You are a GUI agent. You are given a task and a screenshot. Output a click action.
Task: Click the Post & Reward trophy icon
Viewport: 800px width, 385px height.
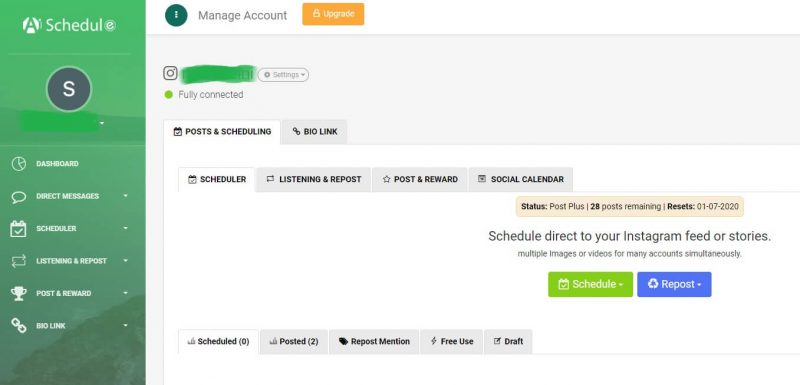pos(18,293)
